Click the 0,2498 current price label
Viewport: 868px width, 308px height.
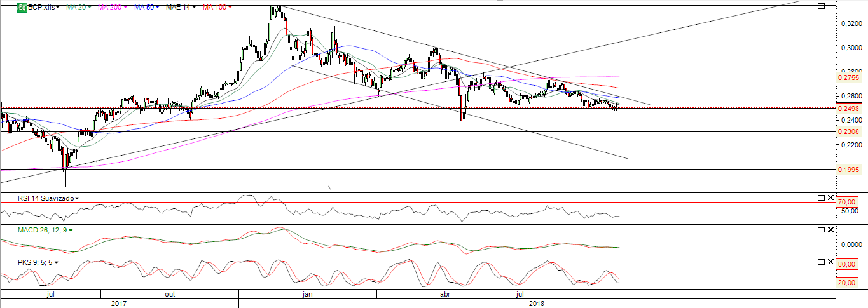click(848, 109)
